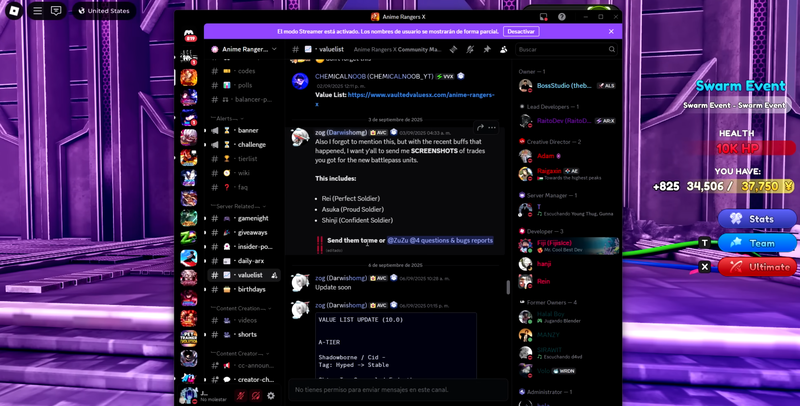The width and height of the screenshot is (800, 406).
Task: Open Discord inbox icon in title bar
Action: click(543, 17)
